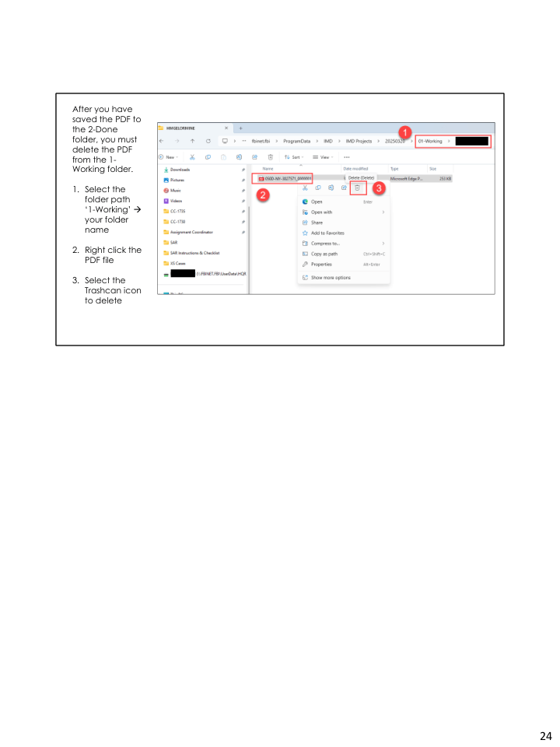
Task: Click the Rename icon in context menu
Action: pos(331,188)
